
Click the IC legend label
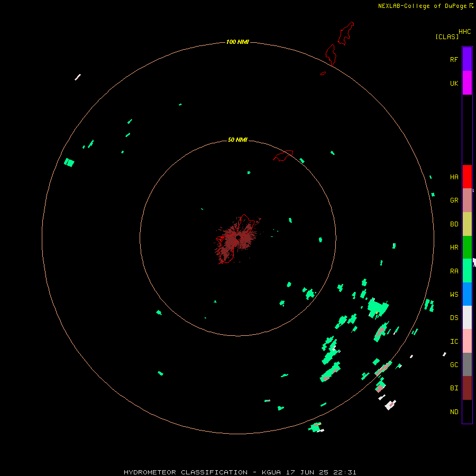coord(454,342)
